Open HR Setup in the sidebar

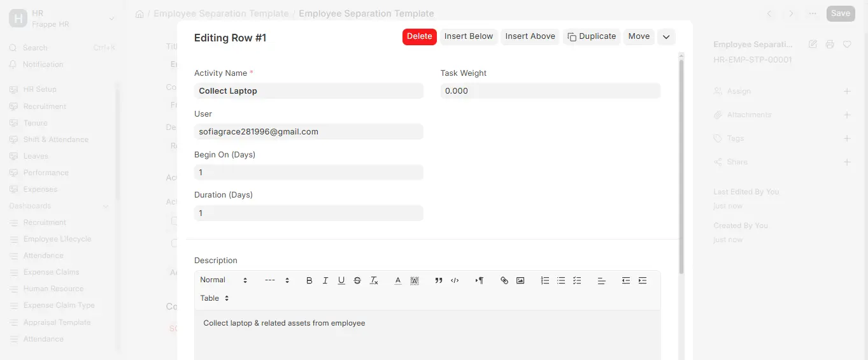39,89
